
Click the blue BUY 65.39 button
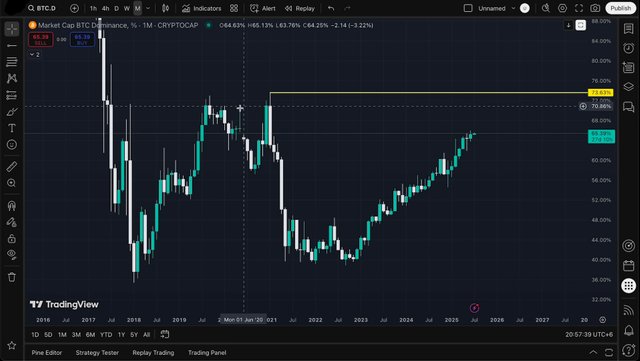tap(82, 40)
